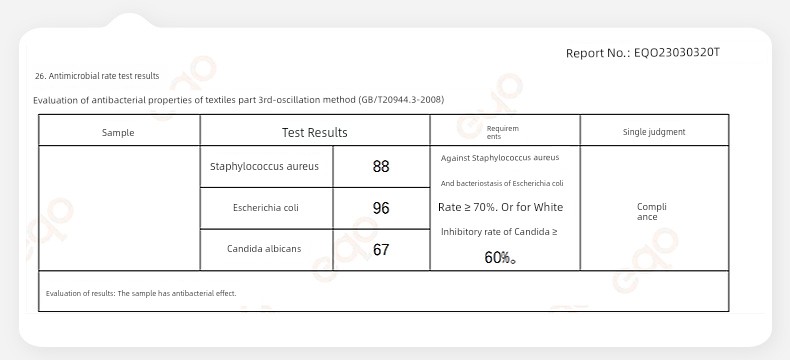Click the value 96 in results
This screenshot has width=790, height=360.
click(381, 208)
